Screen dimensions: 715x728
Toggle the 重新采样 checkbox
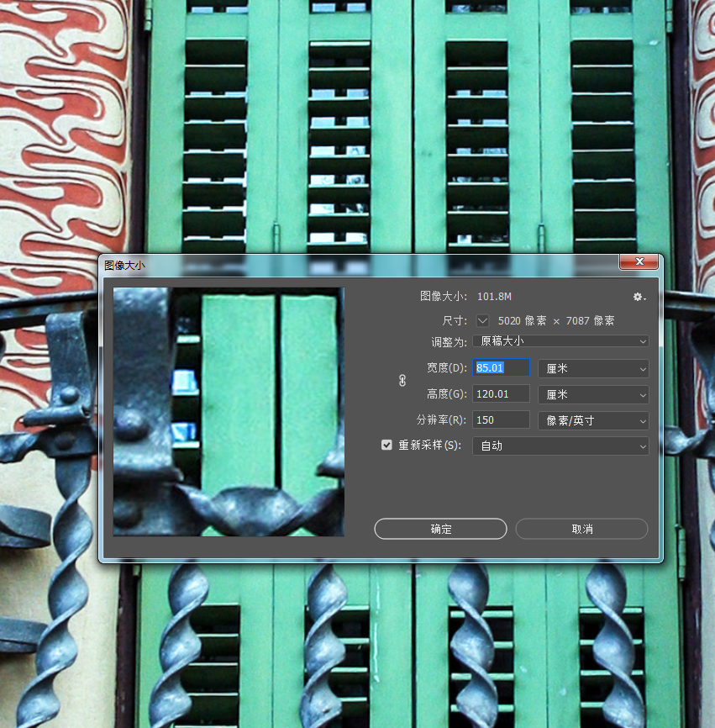386,445
